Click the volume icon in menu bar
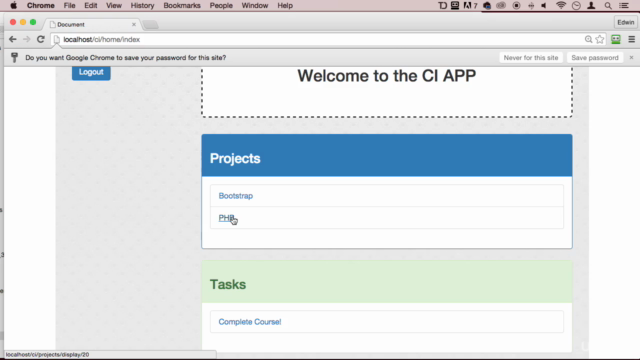This screenshot has height=360, width=640. (x=544, y=5)
